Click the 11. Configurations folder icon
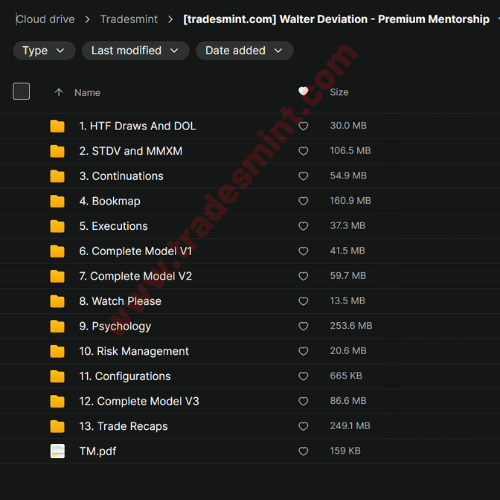The image size is (500, 500). point(57,376)
